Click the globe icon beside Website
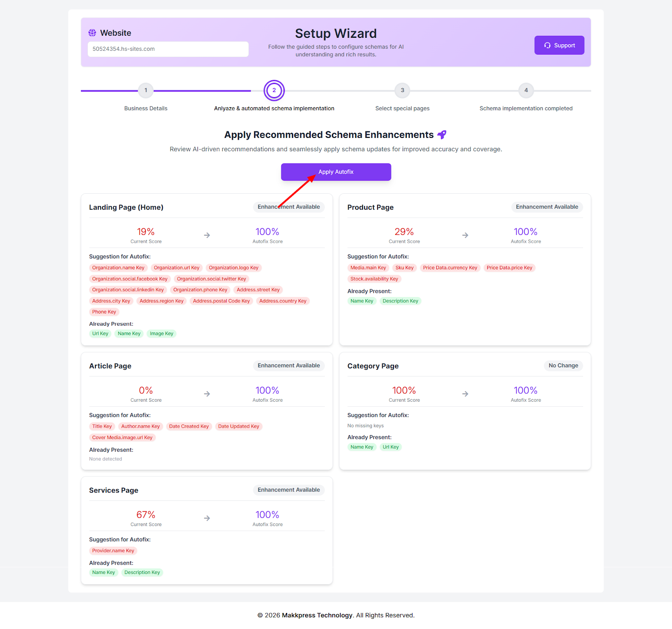The image size is (672, 629). pos(92,33)
